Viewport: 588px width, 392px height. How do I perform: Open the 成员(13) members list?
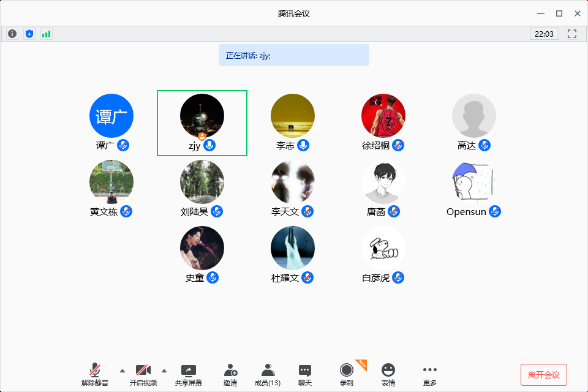(268, 374)
